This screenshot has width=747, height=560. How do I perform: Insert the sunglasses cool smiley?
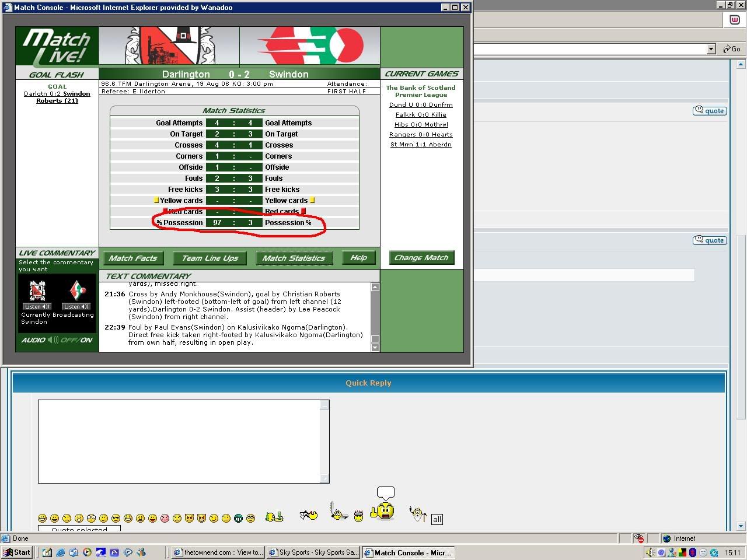point(116,518)
